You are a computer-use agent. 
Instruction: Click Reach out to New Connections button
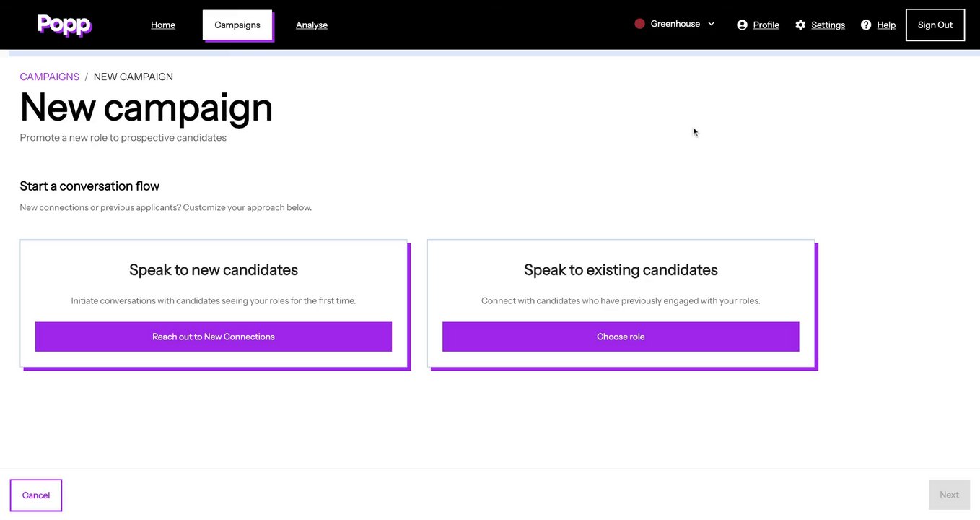pos(214,337)
